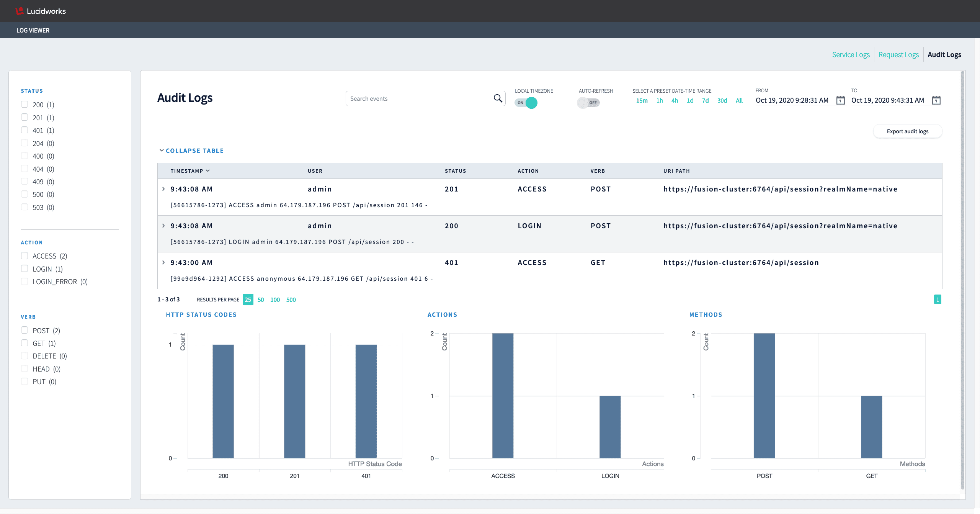The width and height of the screenshot is (980, 514).
Task: Click the main panel vertical scrollbar
Action: (x=963, y=280)
